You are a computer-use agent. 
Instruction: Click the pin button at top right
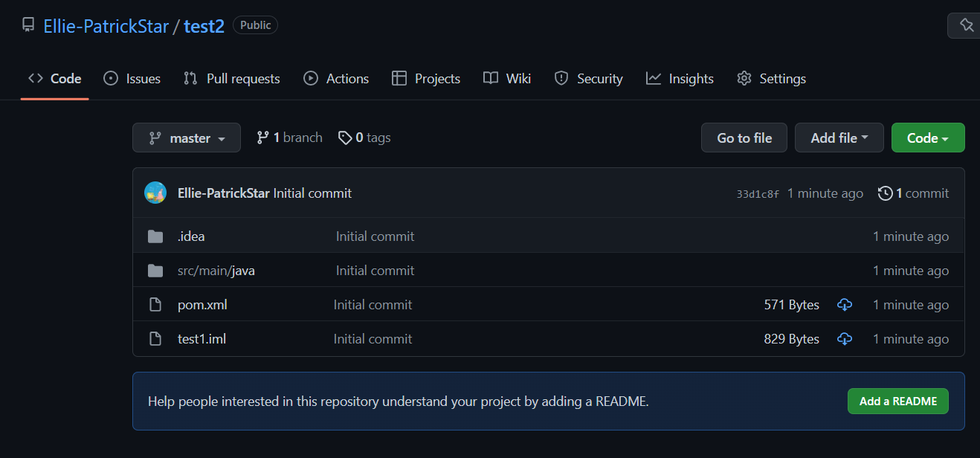pyautogui.click(x=965, y=25)
